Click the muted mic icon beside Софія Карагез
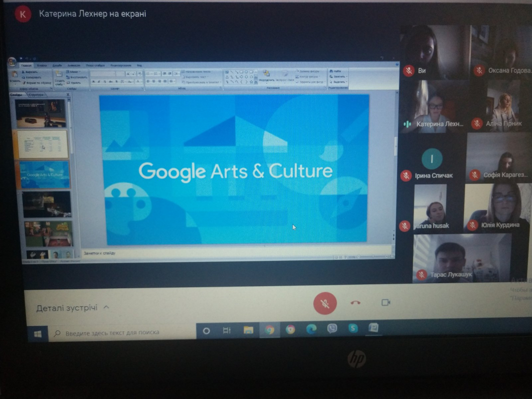 coord(475,175)
